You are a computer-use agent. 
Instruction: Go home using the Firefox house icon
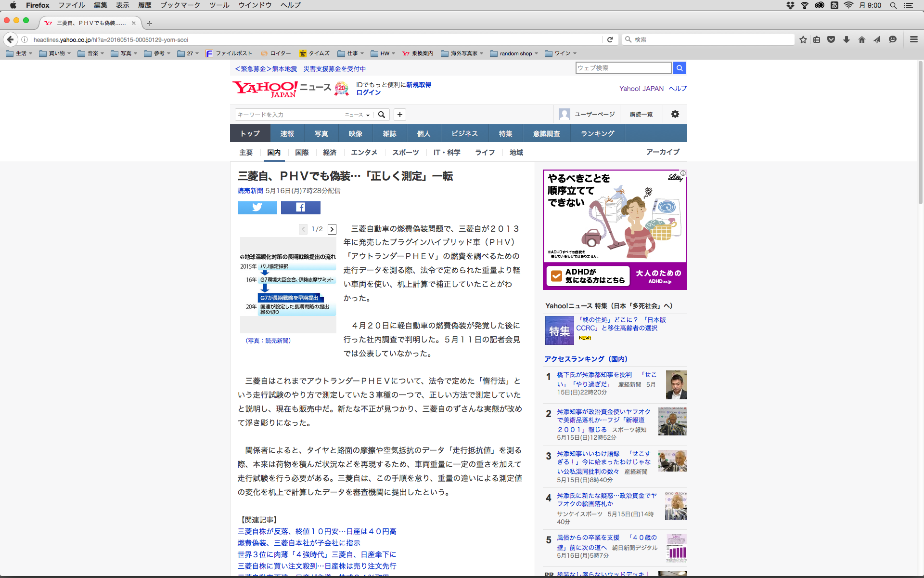tap(861, 39)
